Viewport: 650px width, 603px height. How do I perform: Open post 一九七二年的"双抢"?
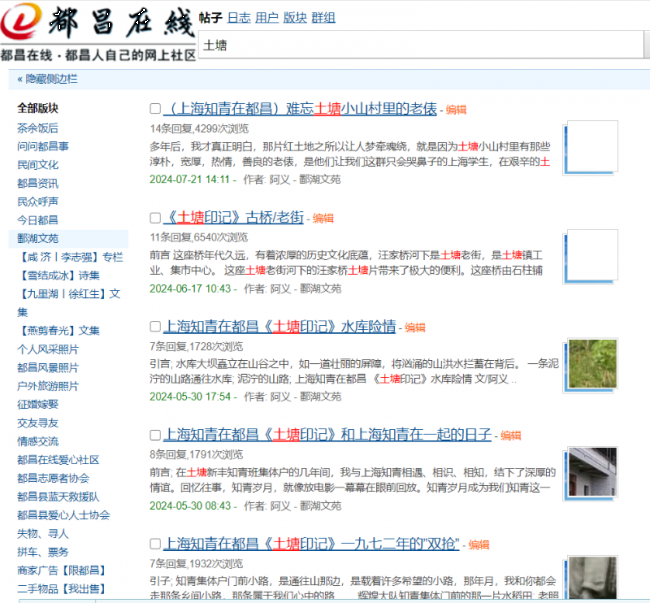click(311, 543)
